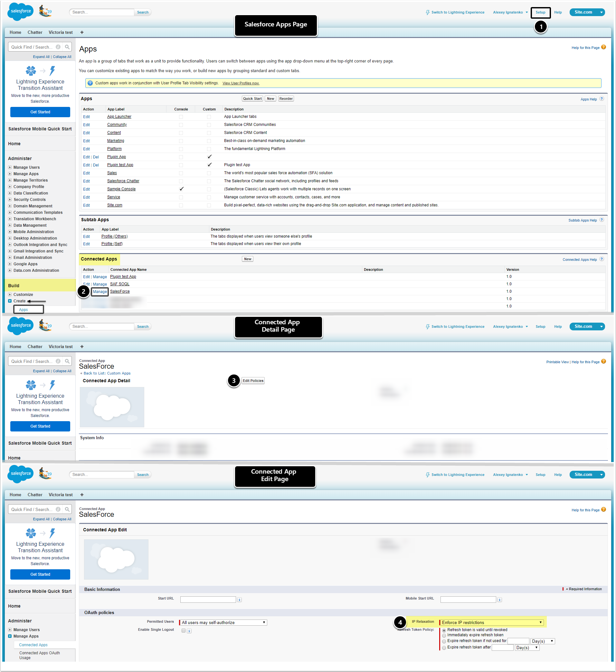Image resolution: width=616 pixels, height=672 pixels.
Task: Open the Victoria test tab on the Connected App Edit page
Action: pos(61,495)
